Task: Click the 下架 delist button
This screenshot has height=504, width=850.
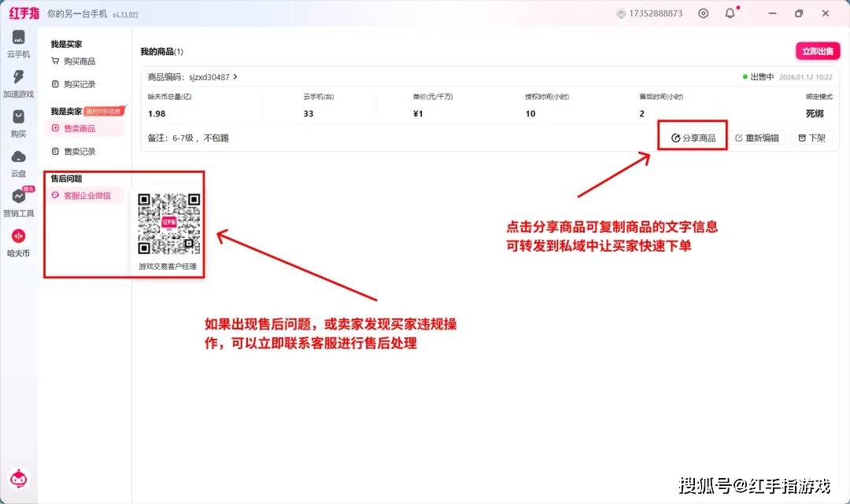Action: [x=811, y=138]
